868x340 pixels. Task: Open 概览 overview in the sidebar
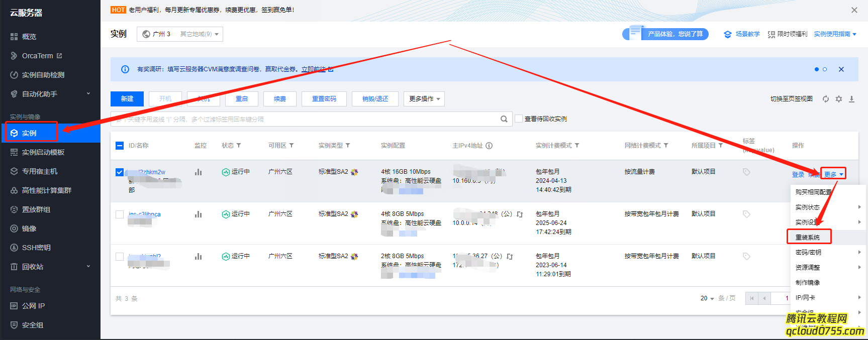(x=29, y=37)
